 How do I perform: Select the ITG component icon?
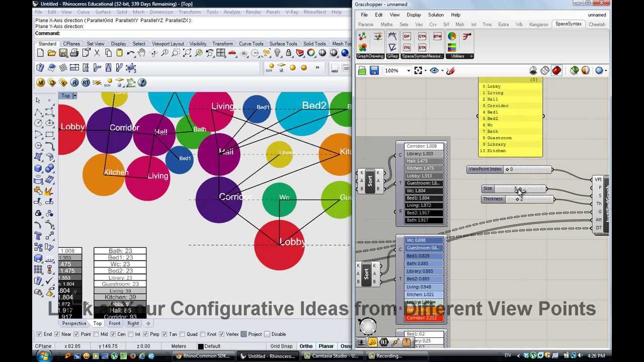[407, 48]
